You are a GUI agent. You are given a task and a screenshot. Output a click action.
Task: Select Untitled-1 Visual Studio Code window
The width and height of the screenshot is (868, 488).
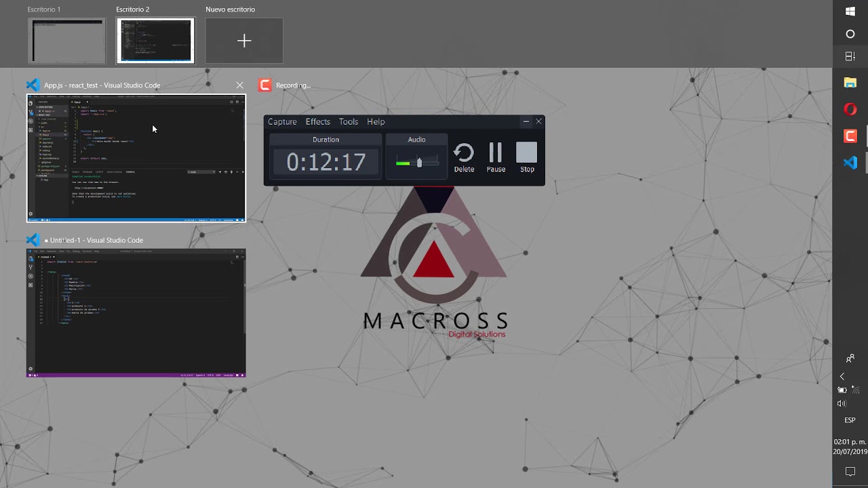[x=136, y=313]
